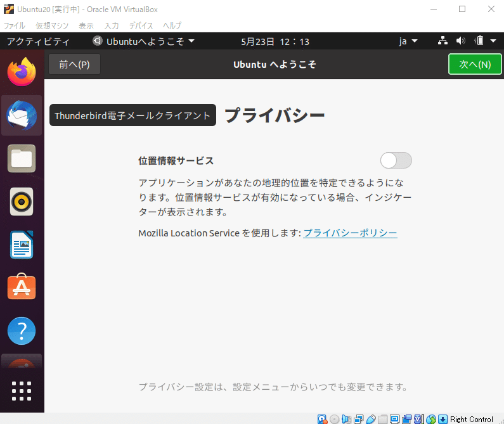Open Firefox from the Ubuntu dock
The image size is (504, 424).
click(x=22, y=72)
